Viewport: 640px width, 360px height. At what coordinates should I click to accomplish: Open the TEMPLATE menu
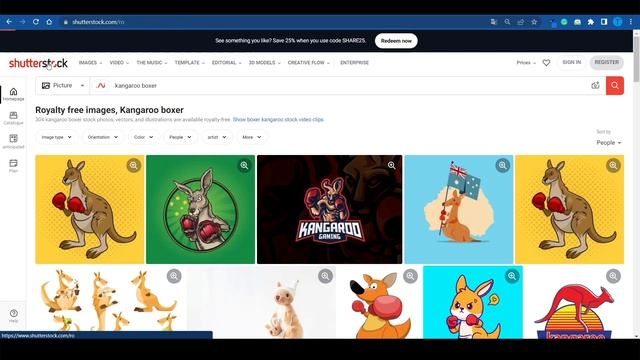(189, 63)
